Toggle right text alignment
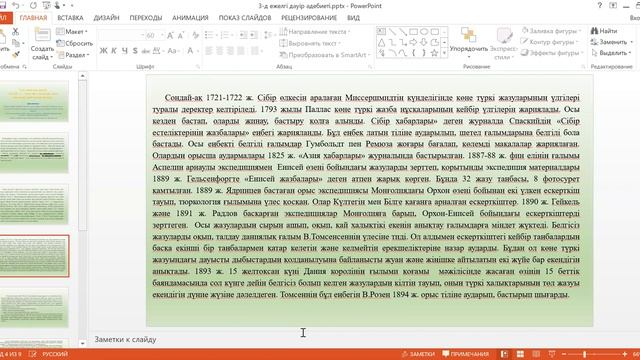The height and width of the screenshot is (360, 640). click(230, 51)
